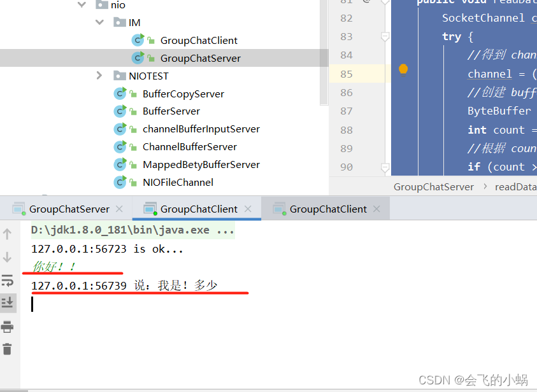Open channelBufferInputServer class file
Screen dimensions: 537x392
point(201,129)
